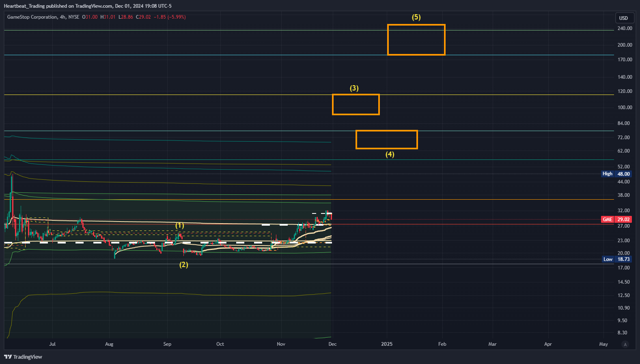Click the 44.00 price axis label
The image size is (640, 364).
pyautogui.click(x=623, y=182)
